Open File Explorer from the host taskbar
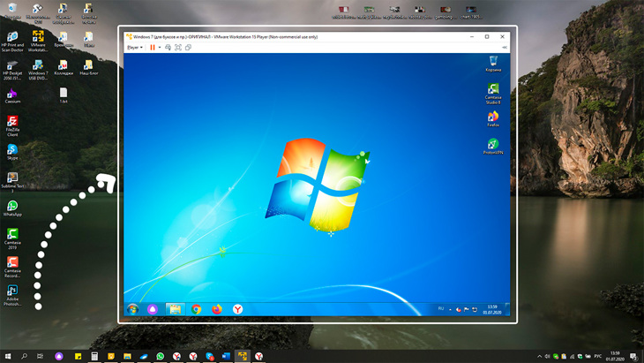The width and height of the screenshot is (644, 363). pos(127,356)
